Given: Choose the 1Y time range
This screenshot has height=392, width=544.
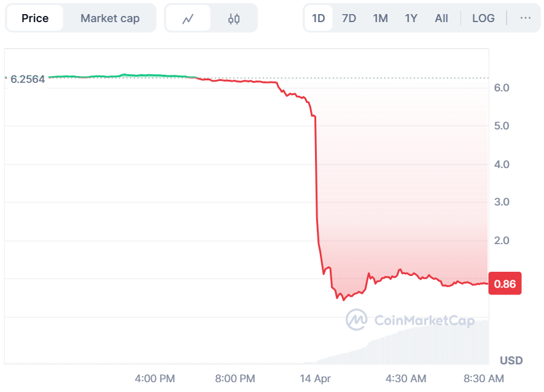Looking at the screenshot, I should [x=411, y=18].
